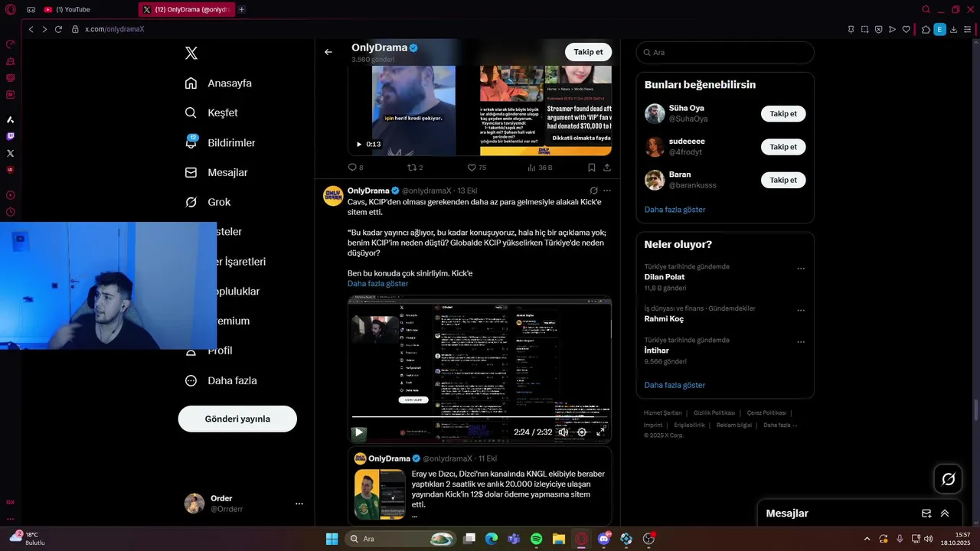Select OnlyDrama browser tab

click(187, 9)
